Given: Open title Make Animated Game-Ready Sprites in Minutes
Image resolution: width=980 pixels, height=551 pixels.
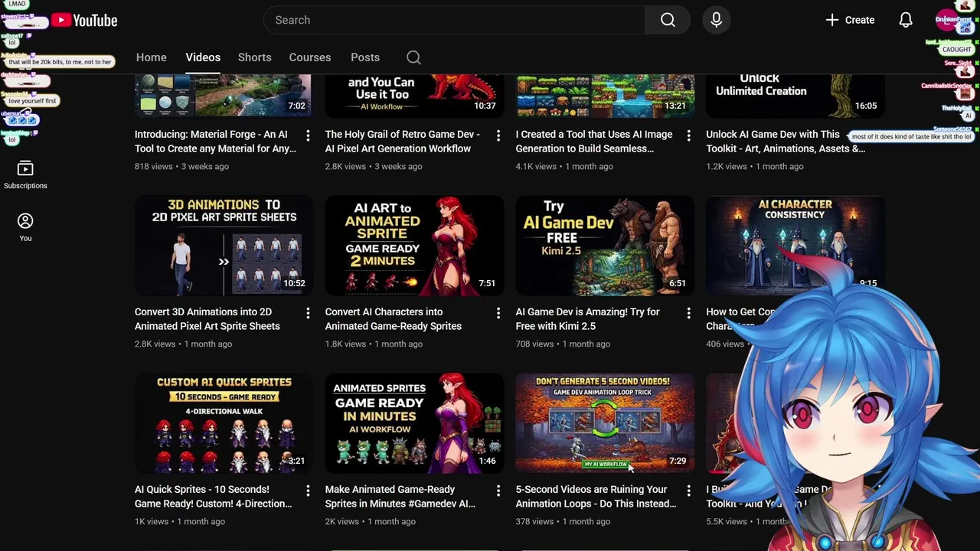Looking at the screenshot, I should [400, 497].
